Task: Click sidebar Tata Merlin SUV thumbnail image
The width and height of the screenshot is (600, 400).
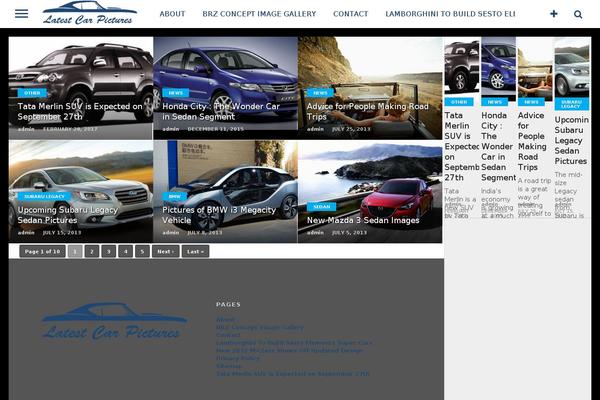Action: pyautogui.click(x=461, y=65)
